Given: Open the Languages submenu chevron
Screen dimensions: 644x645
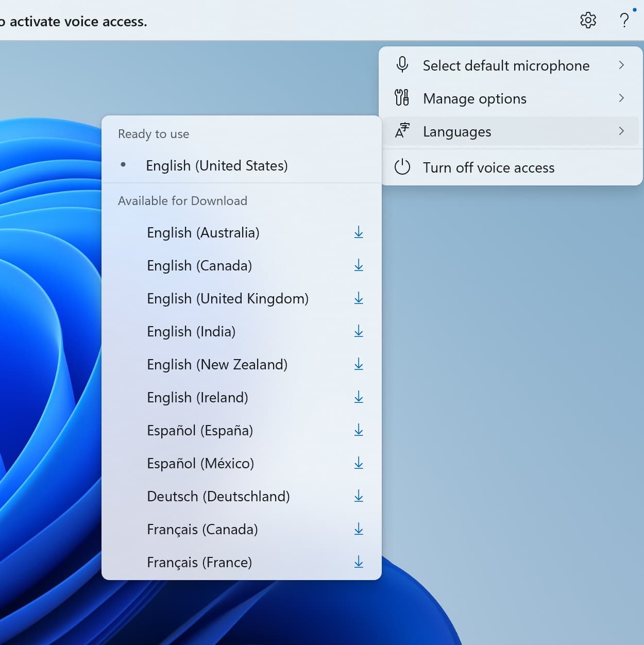Looking at the screenshot, I should tap(621, 131).
